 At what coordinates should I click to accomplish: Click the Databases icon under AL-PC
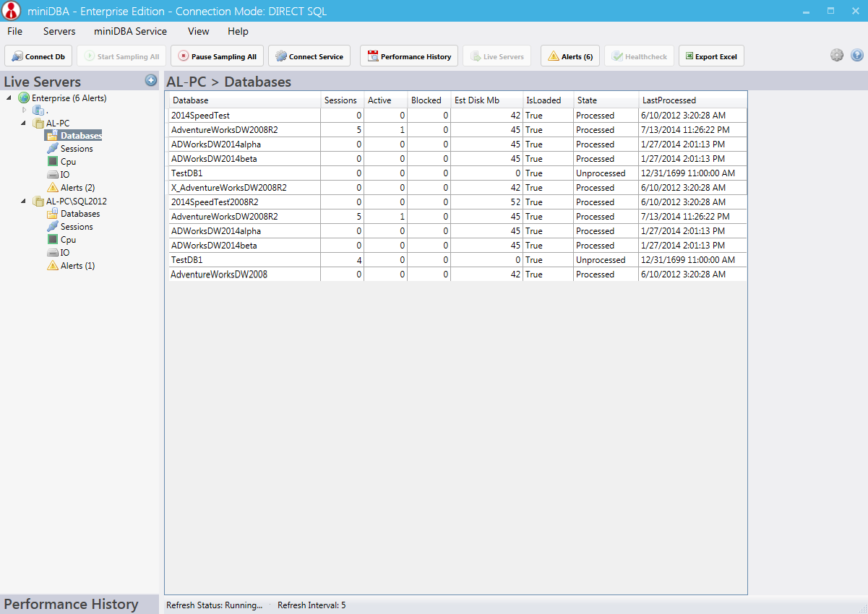click(52, 136)
